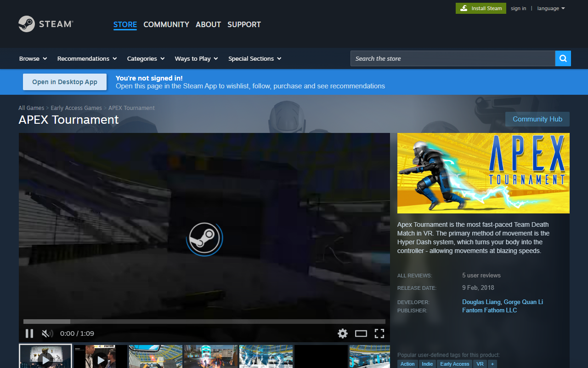
Task: Click the magnifier search button
Action: tap(563, 58)
